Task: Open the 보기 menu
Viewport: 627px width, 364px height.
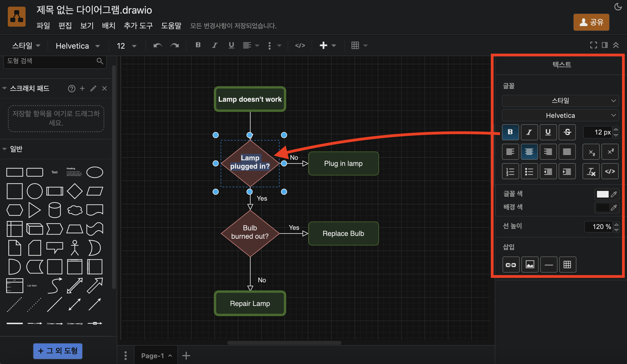Action: pyautogui.click(x=87, y=26)
